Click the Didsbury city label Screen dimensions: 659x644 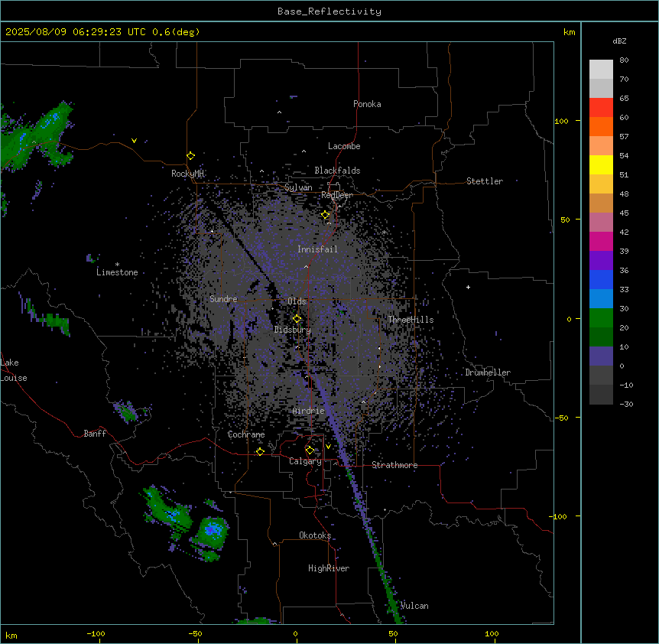(293, 330)
